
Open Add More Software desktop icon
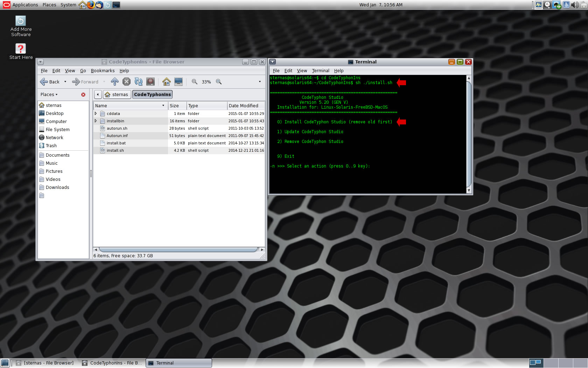coord(21,26)
